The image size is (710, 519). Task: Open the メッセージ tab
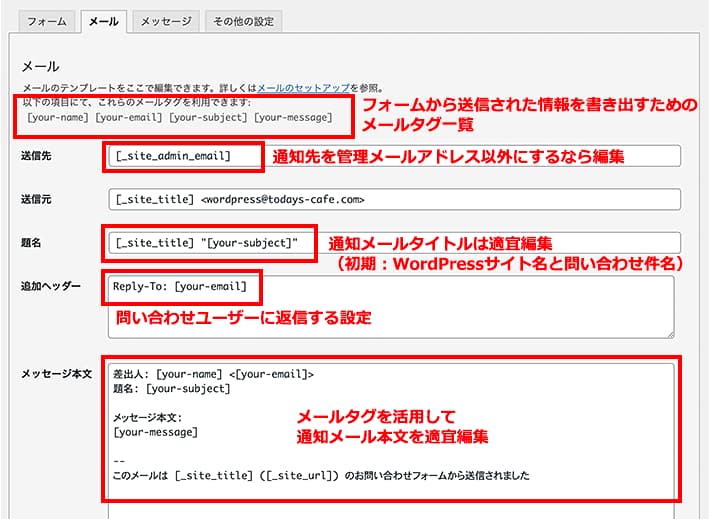coord(166,21)
